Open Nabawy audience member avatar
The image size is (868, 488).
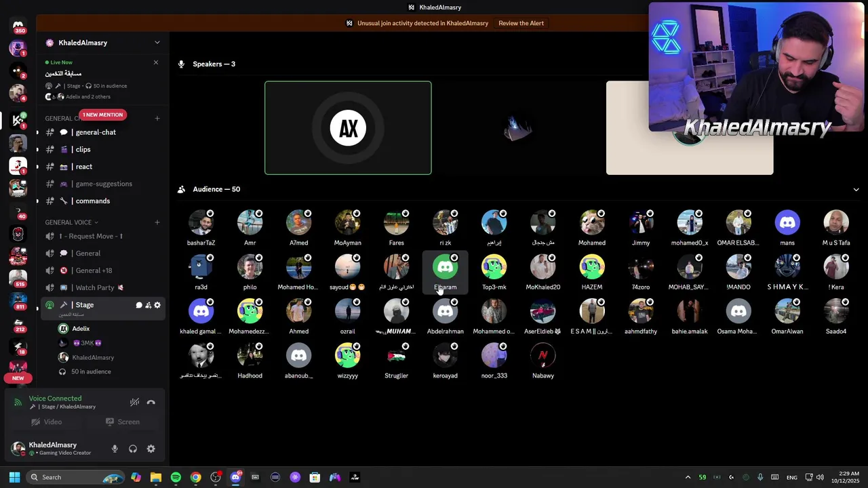point(543,355)
